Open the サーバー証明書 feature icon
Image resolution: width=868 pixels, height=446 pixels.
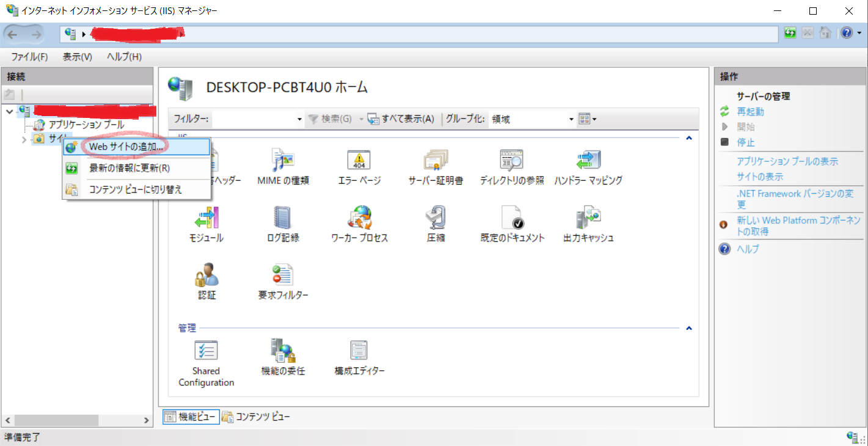(x=436, y=166)
